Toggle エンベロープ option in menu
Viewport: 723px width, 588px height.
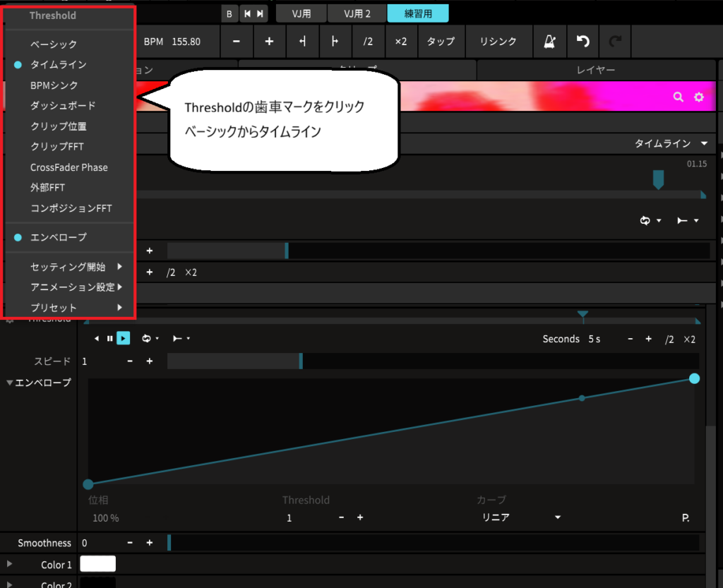58,237
